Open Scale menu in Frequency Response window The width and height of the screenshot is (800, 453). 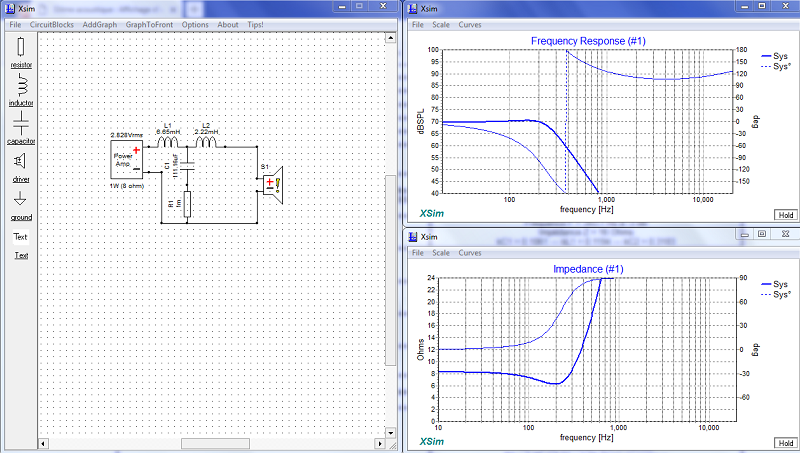pos(441,24)
